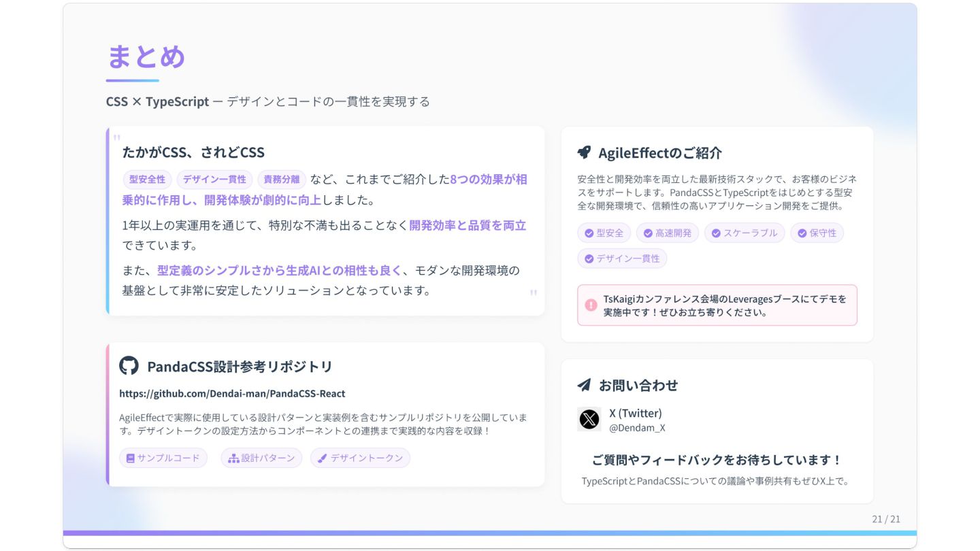Click ご質問やフィードバックをお待ちしています！ text

pos(717,460)
